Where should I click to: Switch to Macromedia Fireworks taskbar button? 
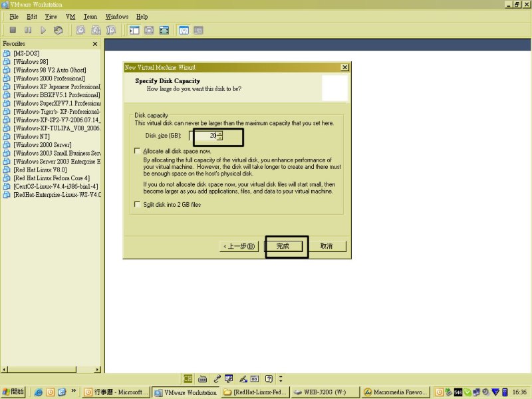[395, 392]
